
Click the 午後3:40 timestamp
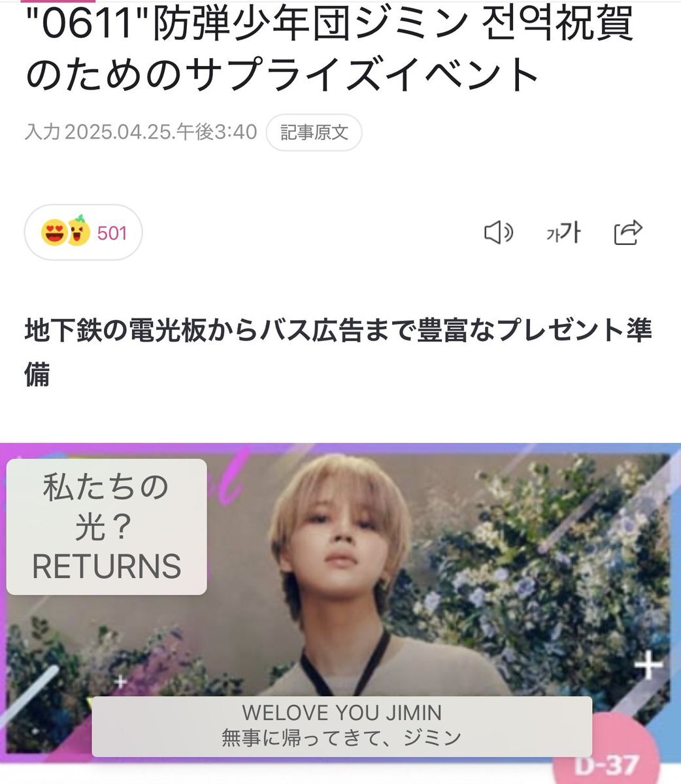(x=216, y=132)
